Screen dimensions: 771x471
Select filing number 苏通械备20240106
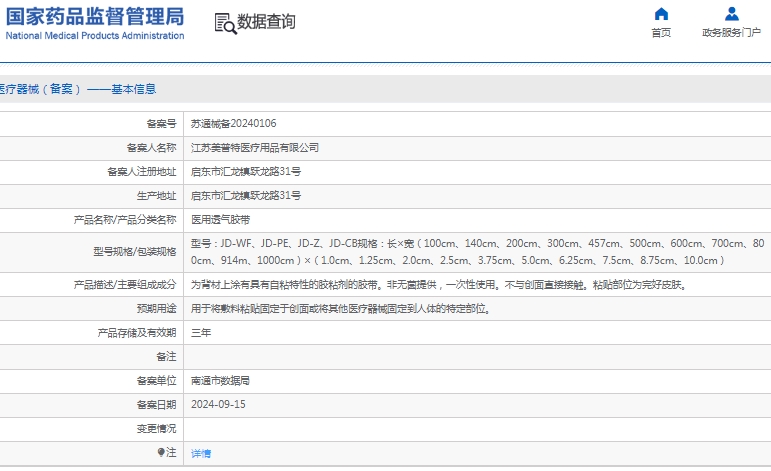pos(234,123)
